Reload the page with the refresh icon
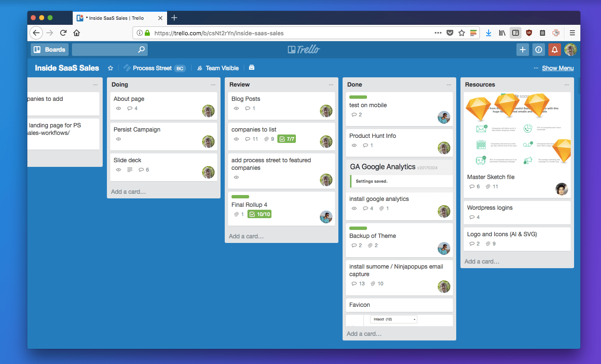 [x=63, y=33]
